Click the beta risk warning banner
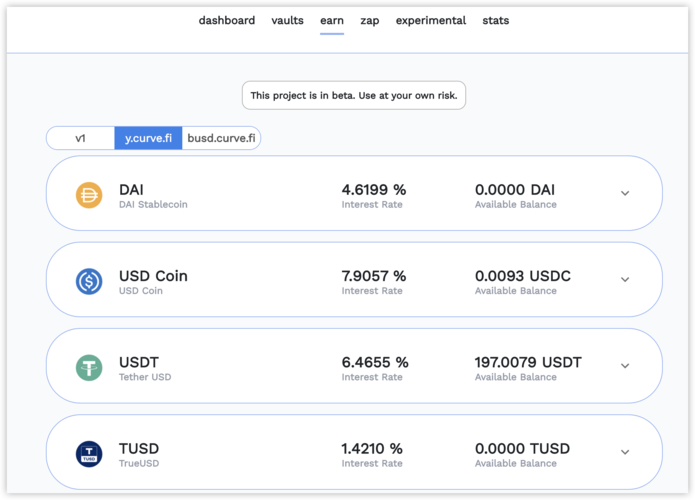The height and width of the screenshot is (500, 695). [x=353, y=96]
